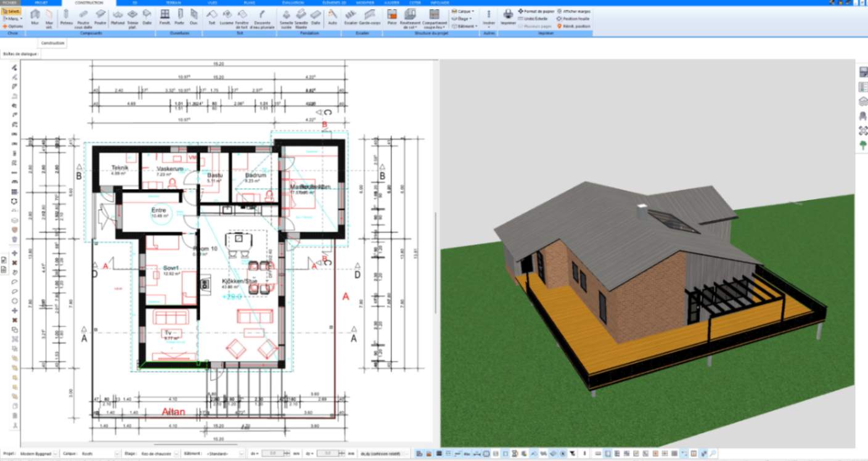Image resolution: width=868 pixels, height=461 pixels.
Task: Click Format de papier
Action: pos(536,11)
